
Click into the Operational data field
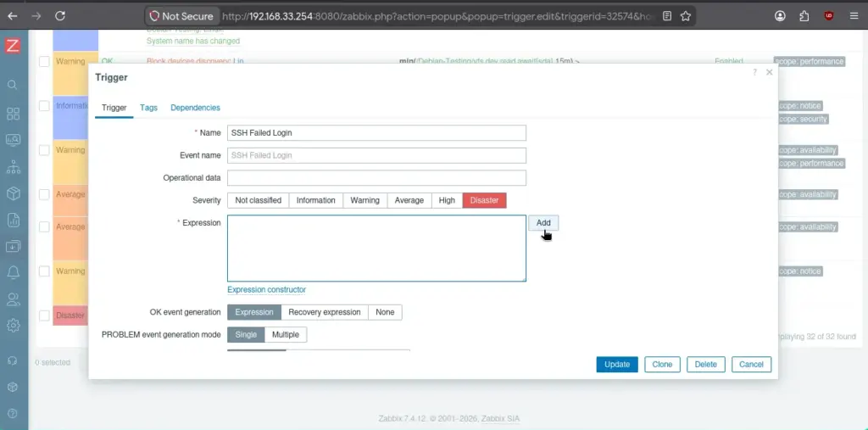click(x=376, y=178)
